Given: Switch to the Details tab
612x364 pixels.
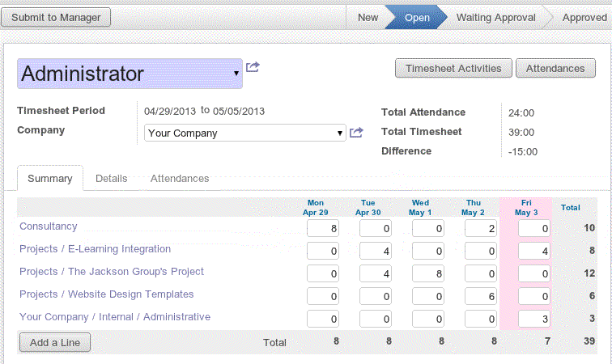Looking at the screenshot, I should [x=111, y=178].
